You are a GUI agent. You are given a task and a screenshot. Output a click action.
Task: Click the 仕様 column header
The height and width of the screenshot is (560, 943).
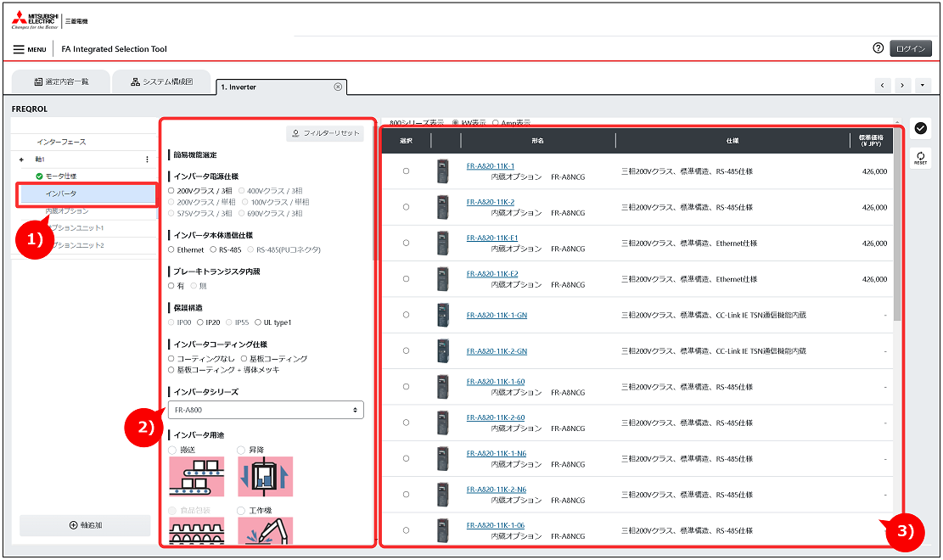click(x=732, y=141)
